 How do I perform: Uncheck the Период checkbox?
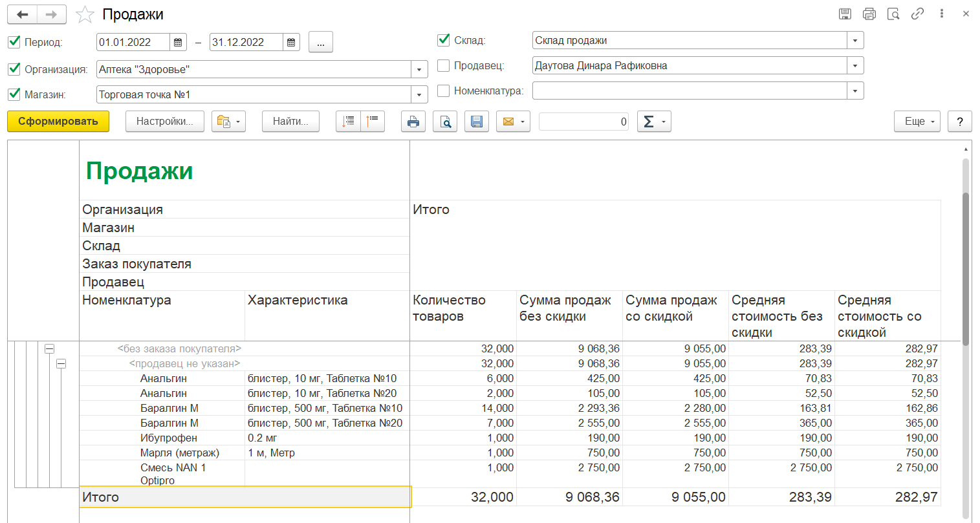pyautogui.click(x=14, y=42)
